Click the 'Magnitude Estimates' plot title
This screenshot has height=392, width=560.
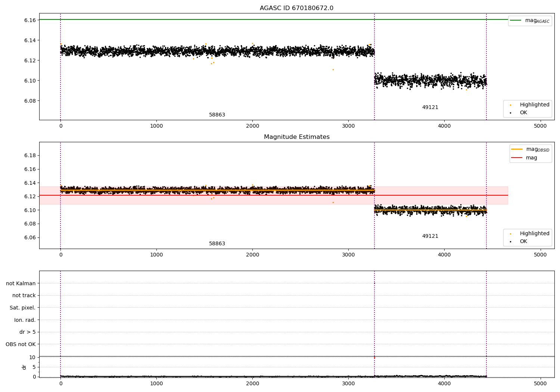coord(296,137)
